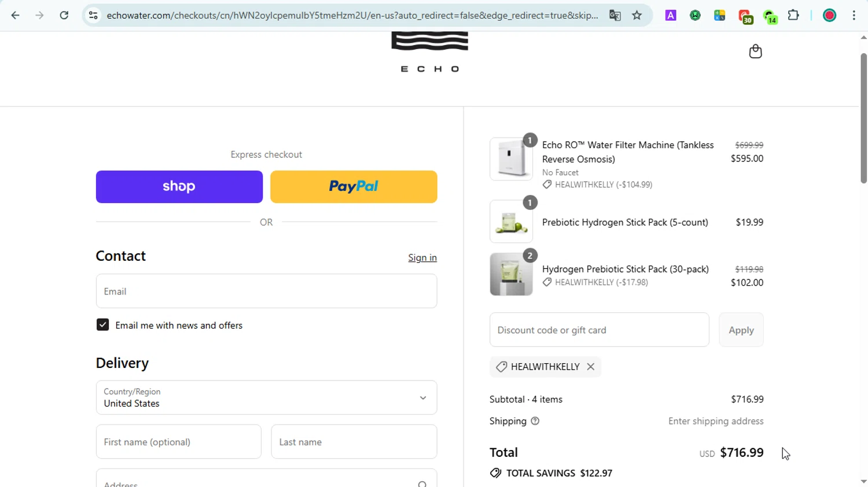Uncheck Email me with news and offers
Viewport: 868px width, 487px height.
click(103, 325)
